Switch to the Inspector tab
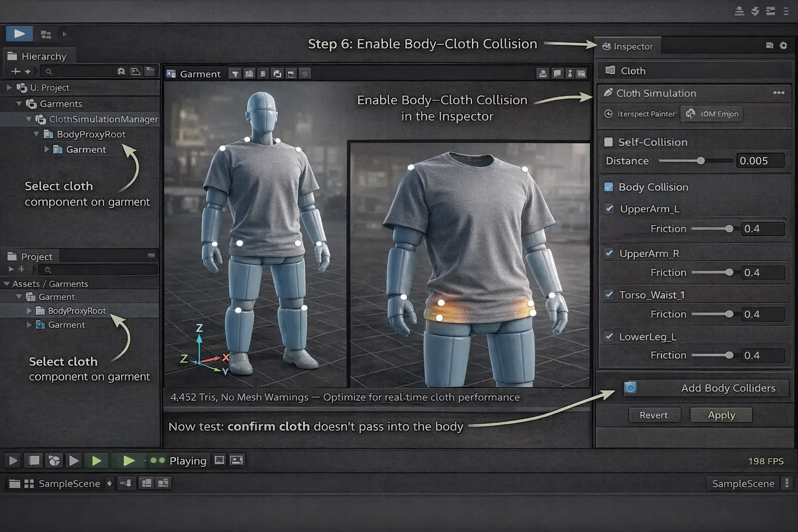 point(628,46)
